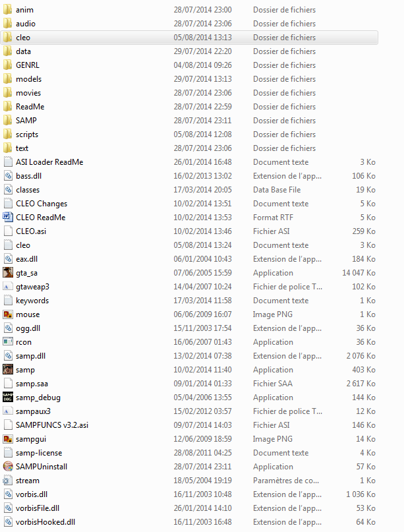Click the date 09/07/2014 14:03
Viewport: 404px width, 532px height.
point(202,425)
